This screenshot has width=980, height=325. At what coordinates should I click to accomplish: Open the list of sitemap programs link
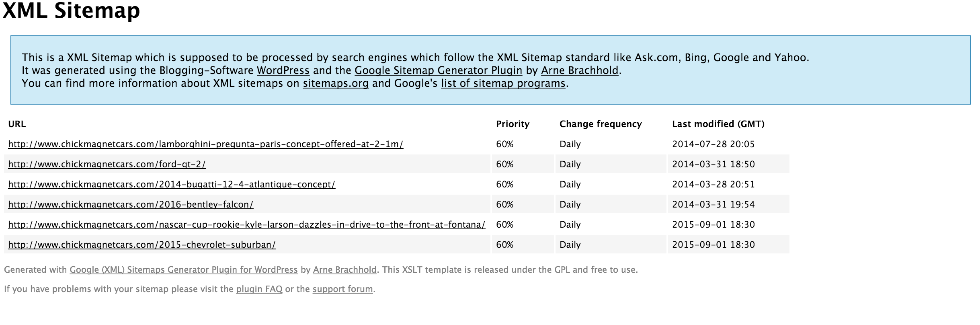tap(503, 83)
